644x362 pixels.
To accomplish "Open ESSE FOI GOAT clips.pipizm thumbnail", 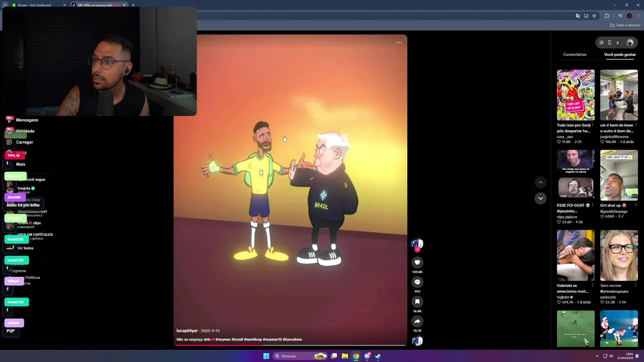I will 576,175.
